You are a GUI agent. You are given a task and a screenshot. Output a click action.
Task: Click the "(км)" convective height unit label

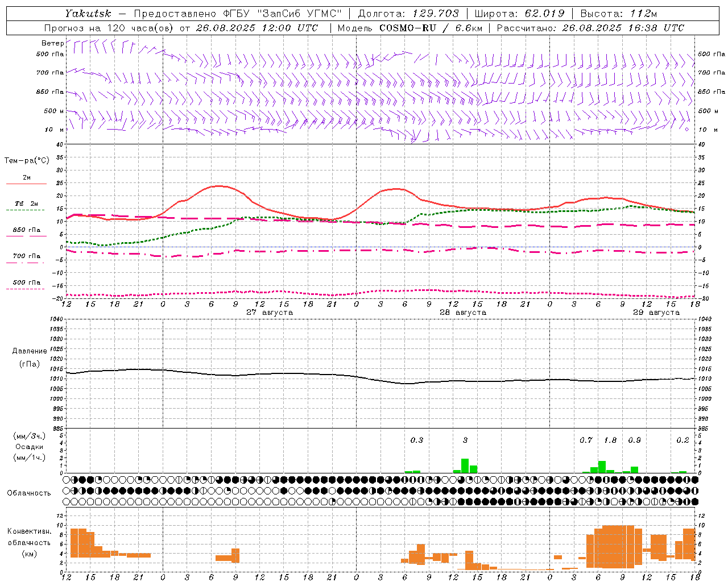coord(30,554)
